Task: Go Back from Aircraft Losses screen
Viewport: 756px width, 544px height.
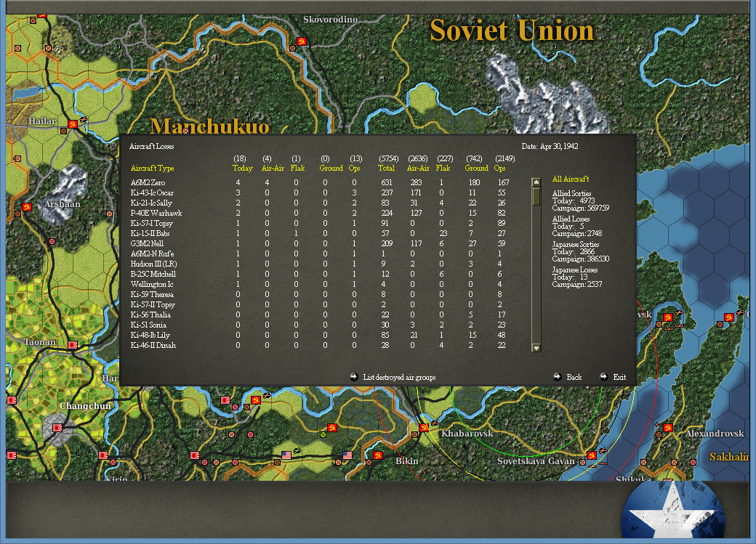Action: click(x=568, y=377)
